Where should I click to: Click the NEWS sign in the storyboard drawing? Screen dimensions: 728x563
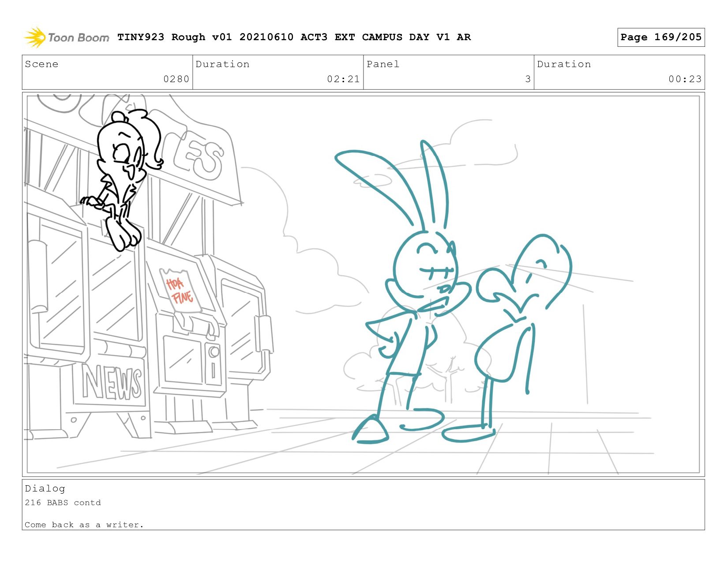tap(112, 383)
